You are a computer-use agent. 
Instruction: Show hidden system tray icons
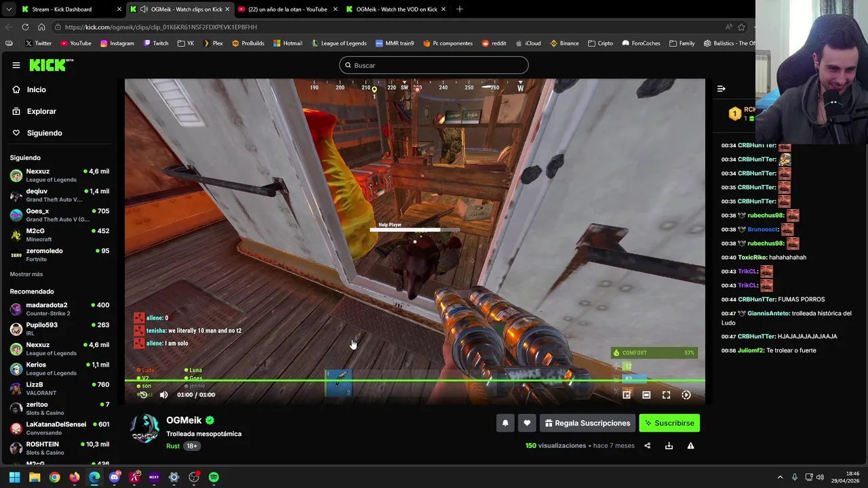(780, 477)
